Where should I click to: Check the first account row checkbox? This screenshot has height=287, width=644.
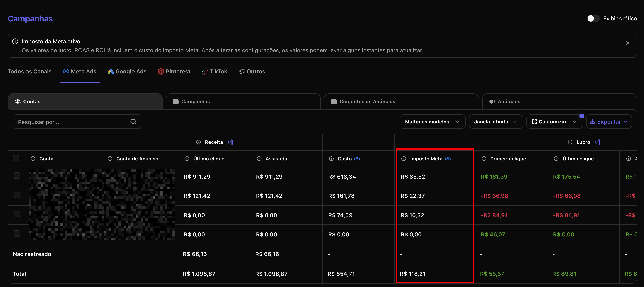(17, 175)
